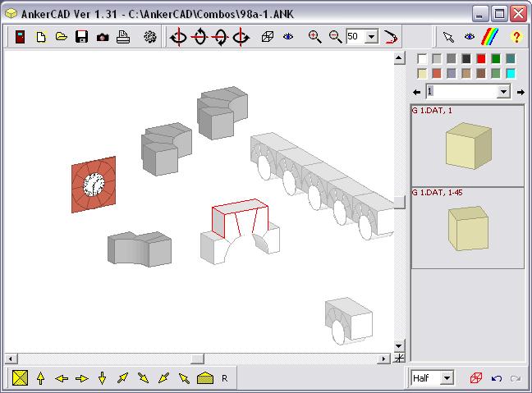
Task: Click the horizontal scrollbar right arrow
Action: pyautogui.click(x=383, y=359)
